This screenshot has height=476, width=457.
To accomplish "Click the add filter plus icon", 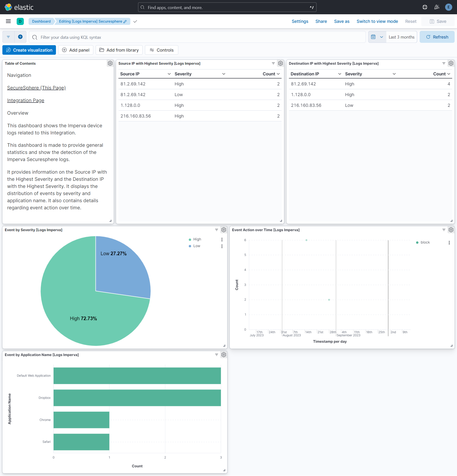I will pos(20,37).
